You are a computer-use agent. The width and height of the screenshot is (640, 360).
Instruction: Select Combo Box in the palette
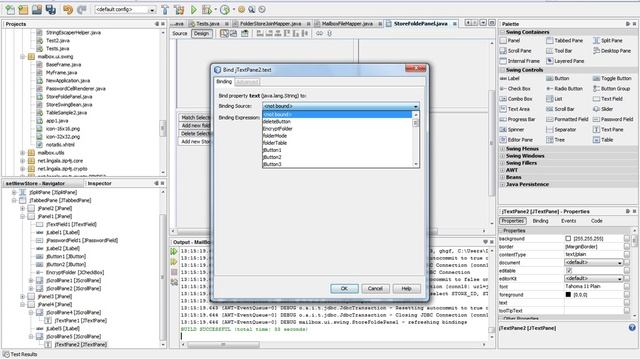516,99
